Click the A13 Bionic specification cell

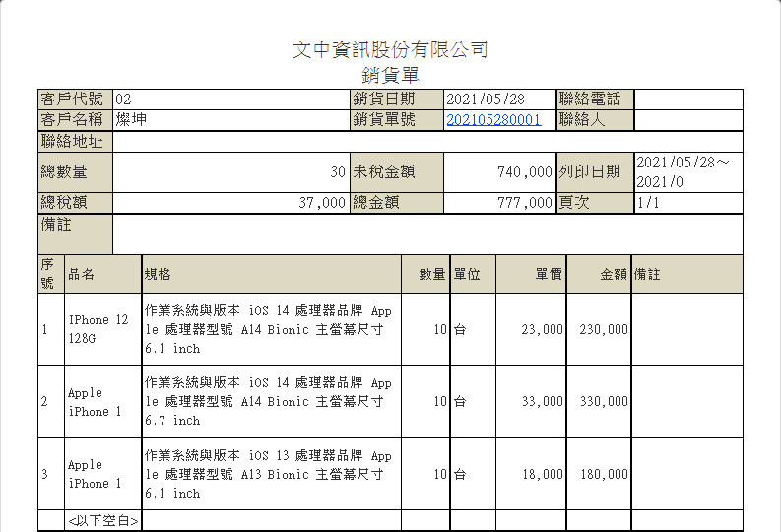271,475
